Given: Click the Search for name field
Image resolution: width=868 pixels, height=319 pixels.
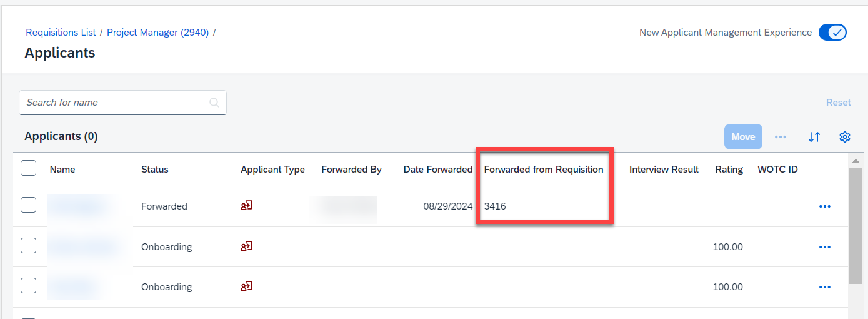Looking at the screenshot, I should (122, 103).
